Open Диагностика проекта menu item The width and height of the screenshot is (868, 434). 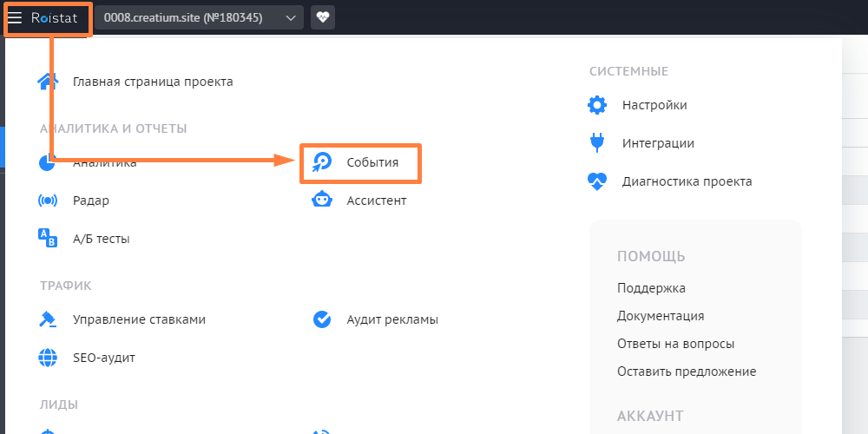pyautogui.click(x=687, y=181)
